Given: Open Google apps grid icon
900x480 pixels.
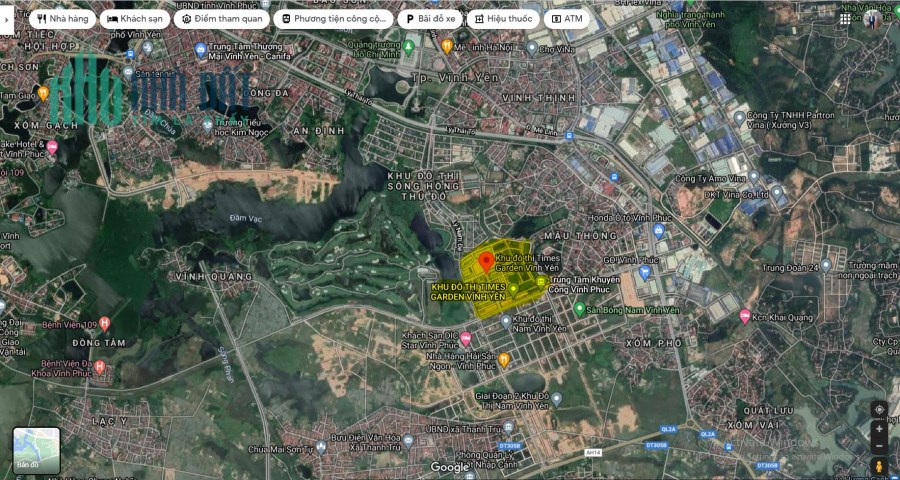Looking at the screenshot, I should click(x=845, y=19).
